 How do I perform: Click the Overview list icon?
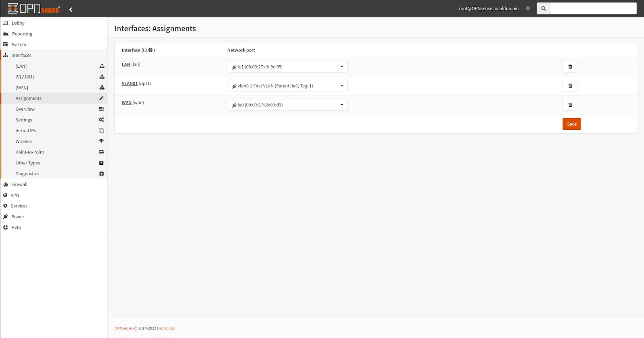(101, 109)
